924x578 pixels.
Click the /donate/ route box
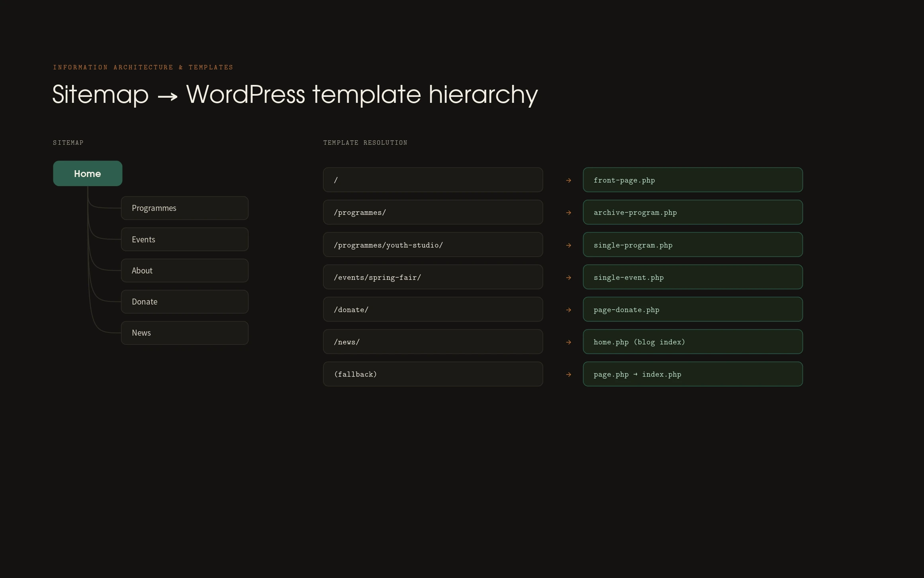433,309
